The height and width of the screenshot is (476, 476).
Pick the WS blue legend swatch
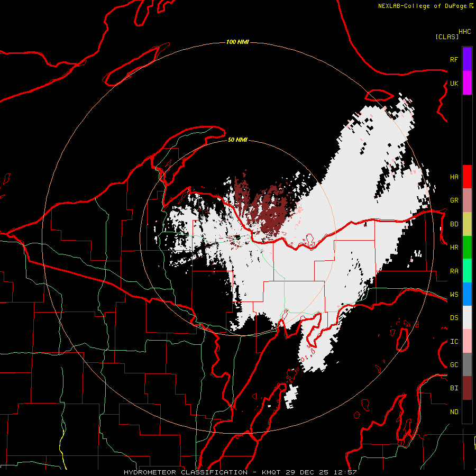[467, 294]
